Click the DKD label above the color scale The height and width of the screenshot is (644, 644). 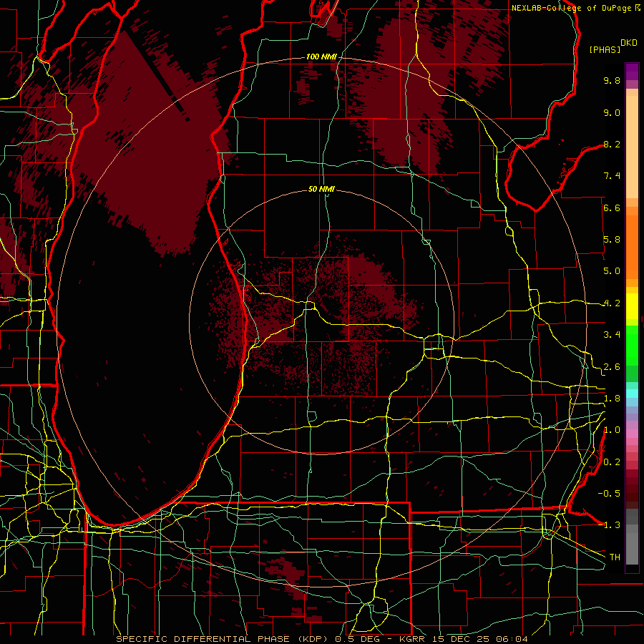click(x=629, y=43)
